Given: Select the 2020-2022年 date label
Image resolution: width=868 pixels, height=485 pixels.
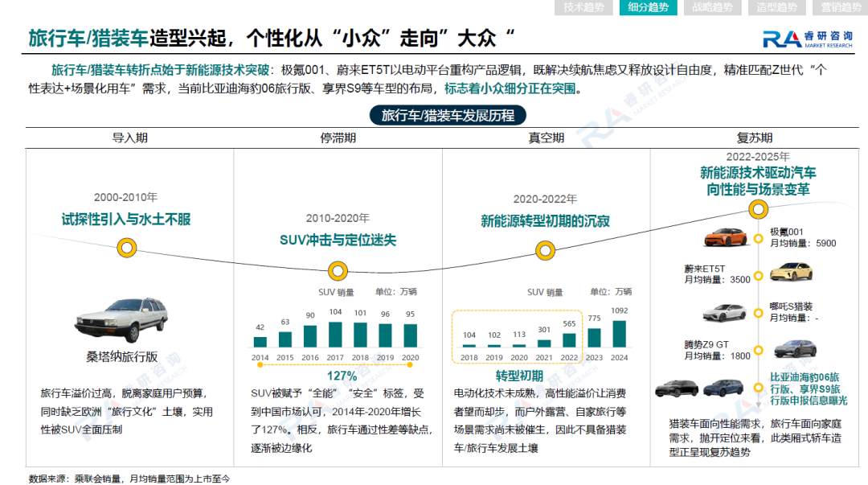Looking at the screenshot, I should pyautogui.click(x=545, y=199).
